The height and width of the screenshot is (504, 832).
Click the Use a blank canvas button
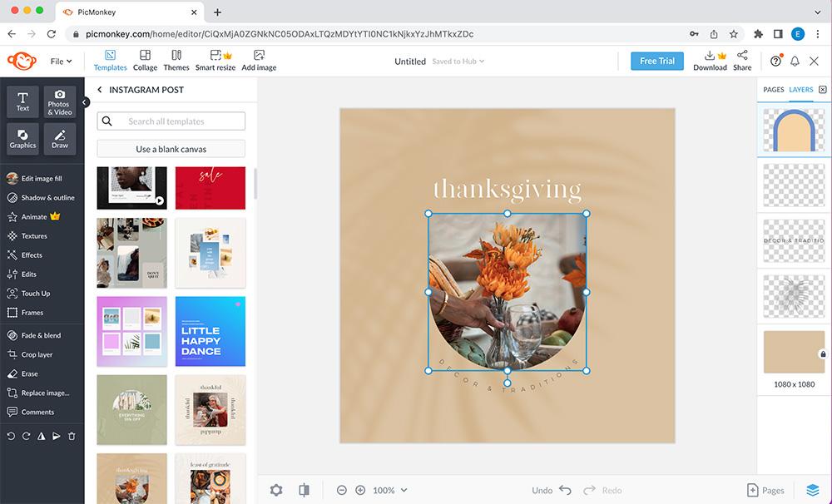(170, 148)
